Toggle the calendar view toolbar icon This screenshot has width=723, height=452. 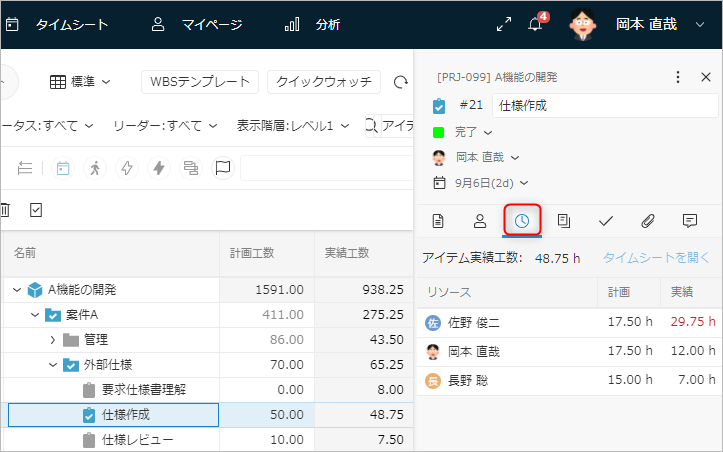coord(62,168)
